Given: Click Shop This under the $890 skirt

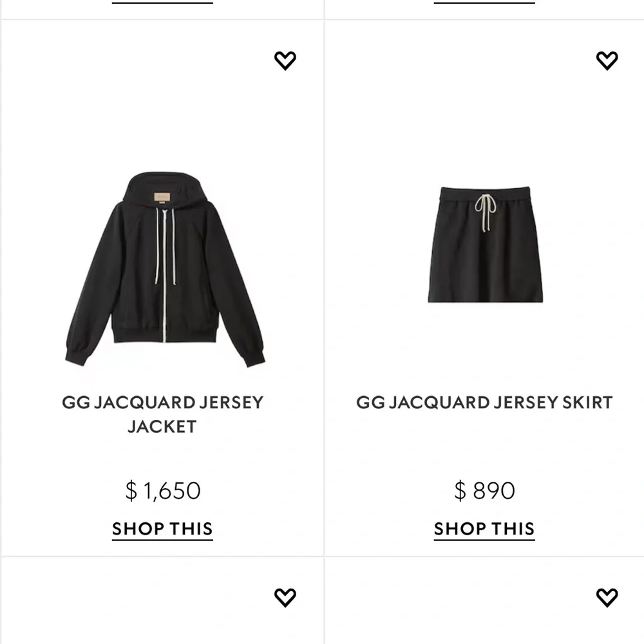Looking at the screenshot, I should (484, 529).
